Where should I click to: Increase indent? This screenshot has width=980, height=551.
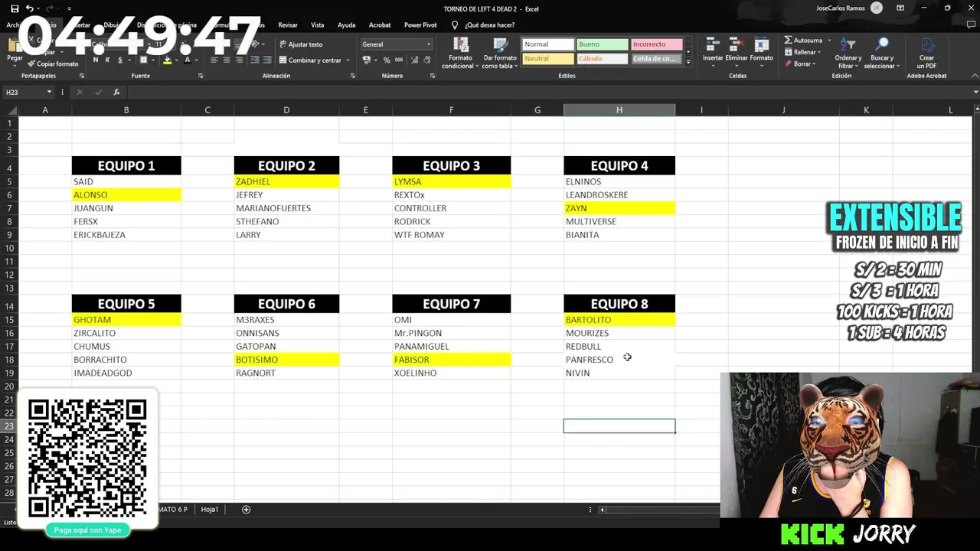coord(266,60)
